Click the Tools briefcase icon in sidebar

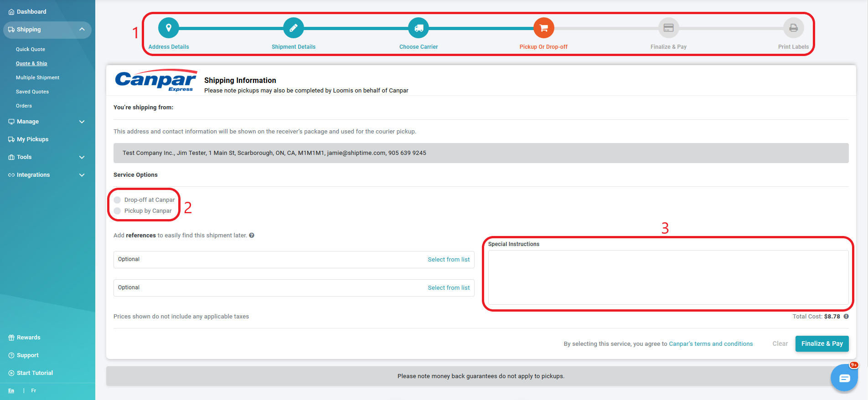coord(11,157)
